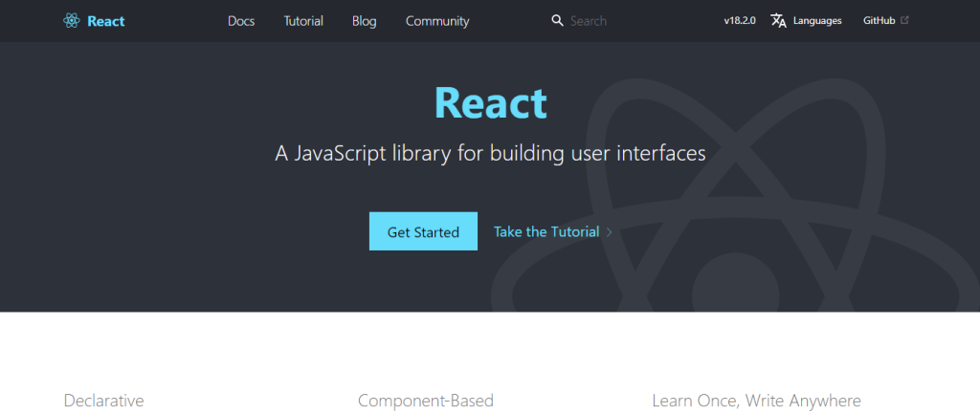
Task: Click the chevron next to Take the Tutorial
Action: tap(610, 232)
